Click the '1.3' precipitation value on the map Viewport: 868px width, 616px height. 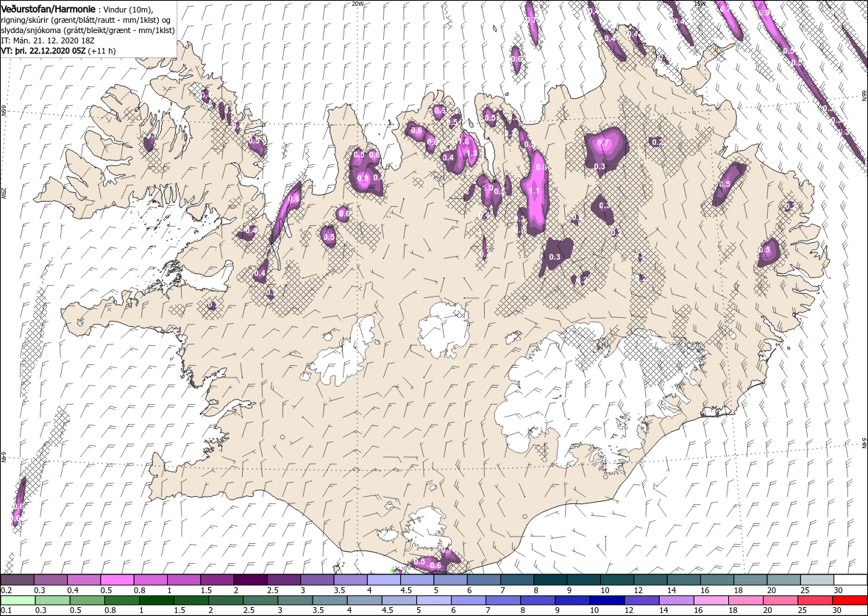[x=472, y=153]
